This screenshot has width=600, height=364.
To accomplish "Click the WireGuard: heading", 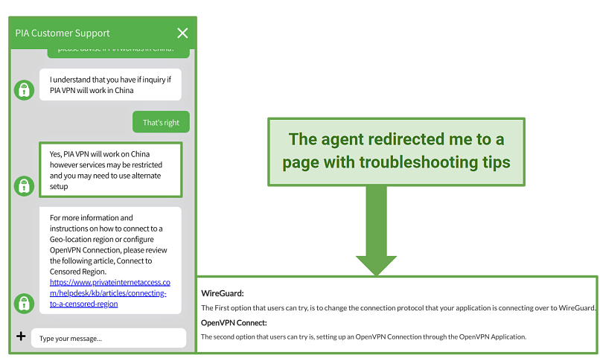I will (x=223, y=293).
